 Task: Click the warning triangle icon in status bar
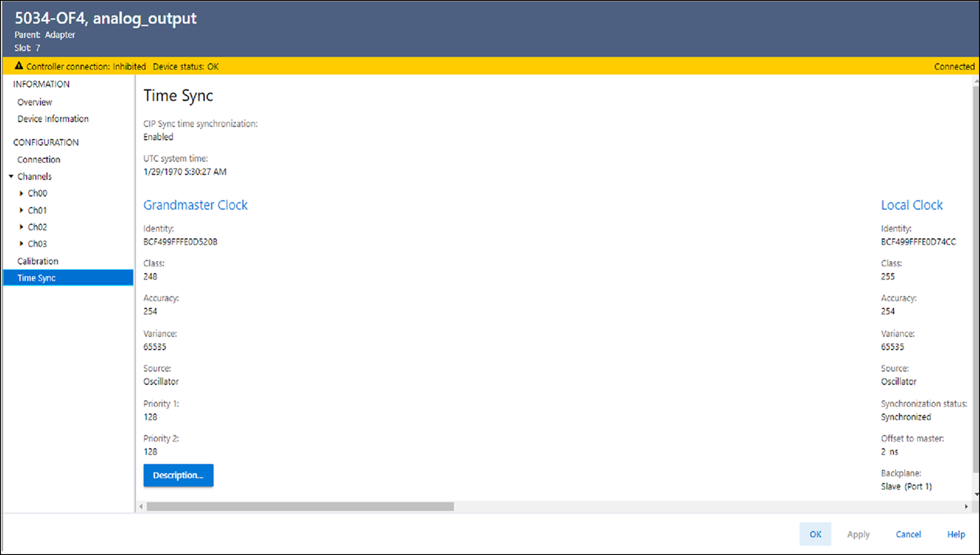[x=19, y=66]
